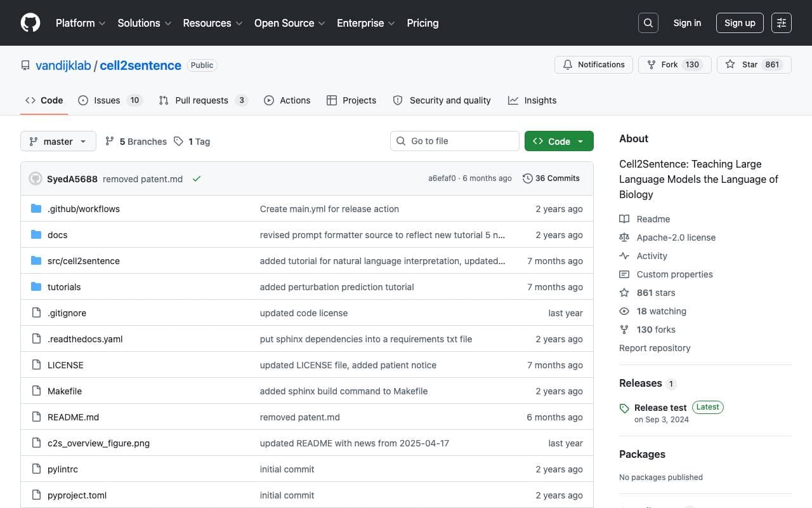Switch to the Pull requests tab
Viewport: 812px width, 508px height.
[203, 100]
